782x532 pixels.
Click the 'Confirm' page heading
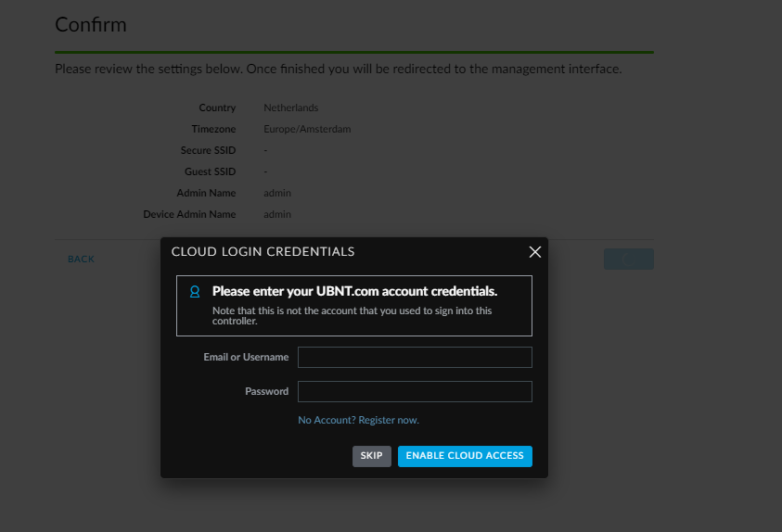(91, 24)
